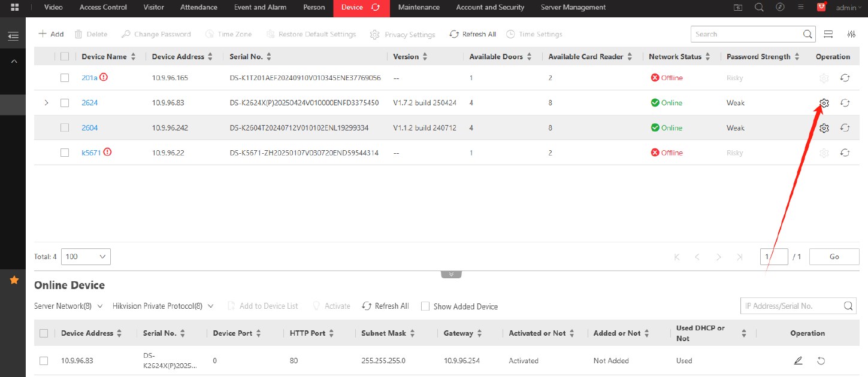Collapse the left sidebar menu icon
868x377 pixels.
pyautogui.click(x=13, y=36)
